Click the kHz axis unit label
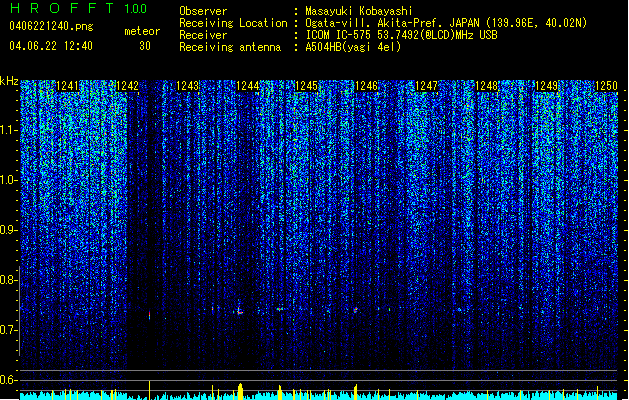629x400 pixels. [9, 81]
